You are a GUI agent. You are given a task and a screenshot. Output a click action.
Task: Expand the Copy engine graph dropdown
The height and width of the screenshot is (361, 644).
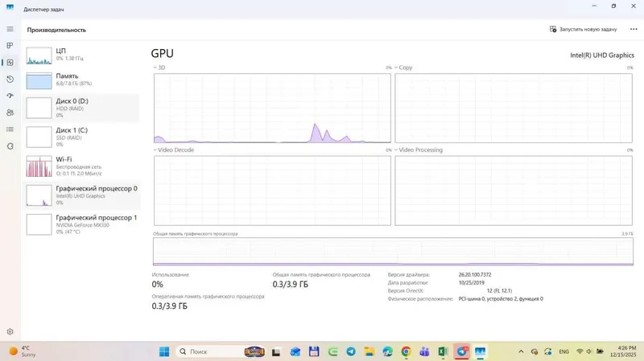(x=403, y=68)
